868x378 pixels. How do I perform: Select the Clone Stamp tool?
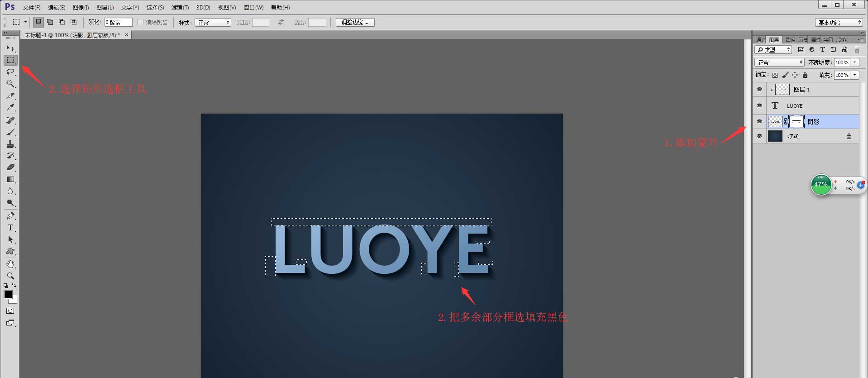10,144
